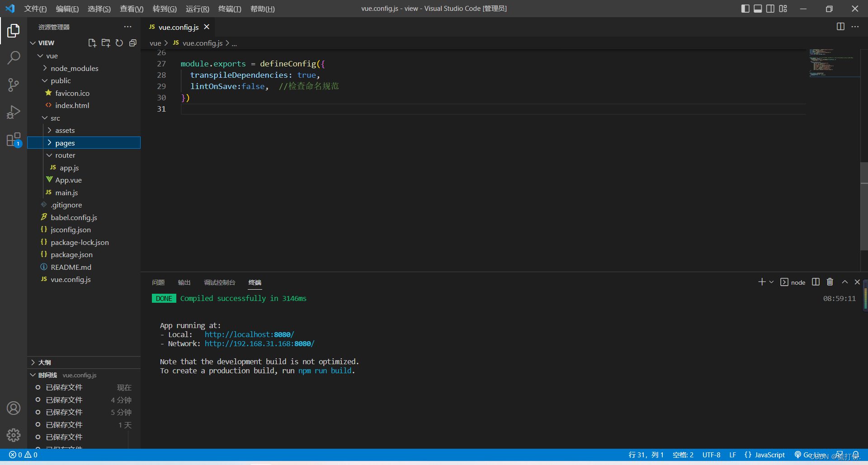Open a new integrated terminal with plus icon
Viewport: 868px width, 465px height.
coord(761,282)
